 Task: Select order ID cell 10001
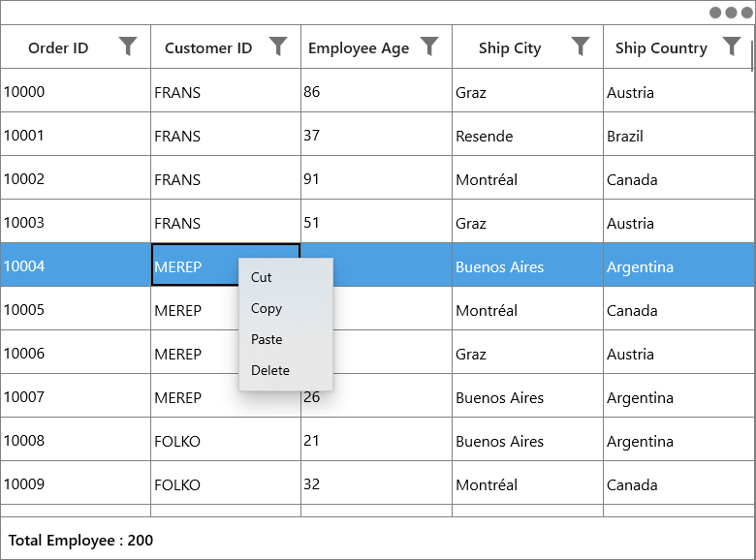click(x=76, y=134)
